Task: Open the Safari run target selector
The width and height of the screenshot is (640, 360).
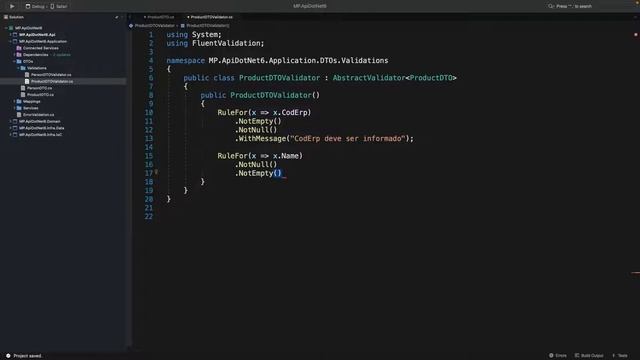Action: coord(59,7)
